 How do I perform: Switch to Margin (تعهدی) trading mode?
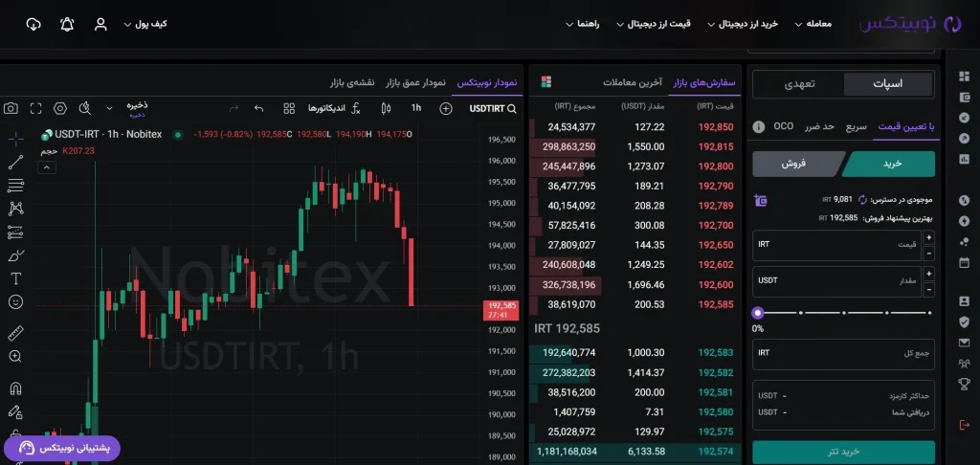pos(799,84)
